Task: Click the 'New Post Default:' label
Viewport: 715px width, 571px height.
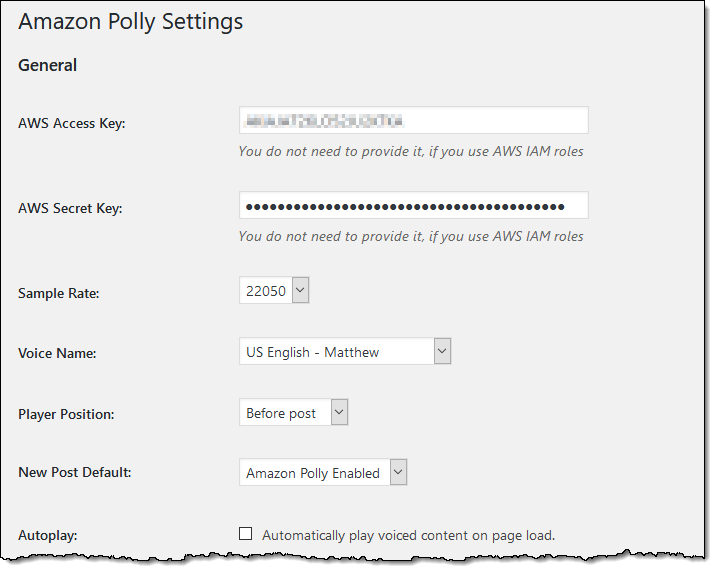Action: coord(74,473)
